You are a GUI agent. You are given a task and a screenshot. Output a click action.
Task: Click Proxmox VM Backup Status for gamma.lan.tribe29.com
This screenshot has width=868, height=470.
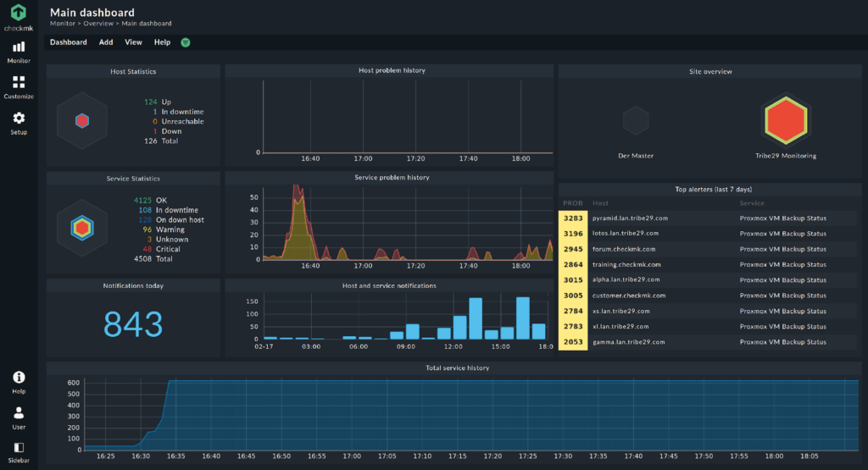782,342
